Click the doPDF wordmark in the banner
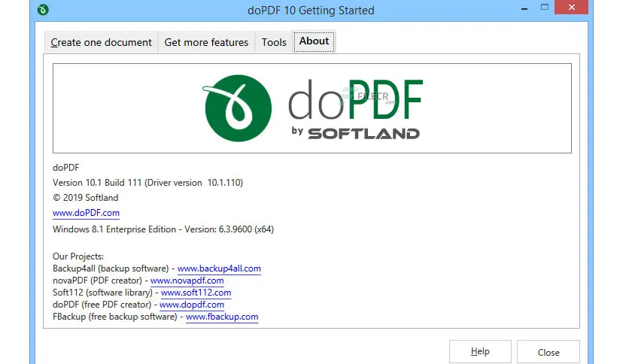Viewport: 629px width, 364px height. [x=355, y=101]
